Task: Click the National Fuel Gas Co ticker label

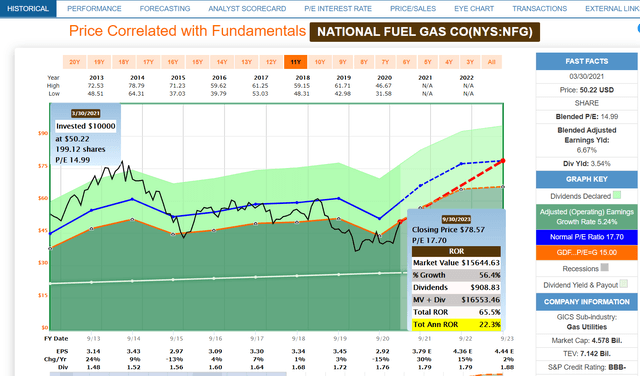Action: point(425,32)
